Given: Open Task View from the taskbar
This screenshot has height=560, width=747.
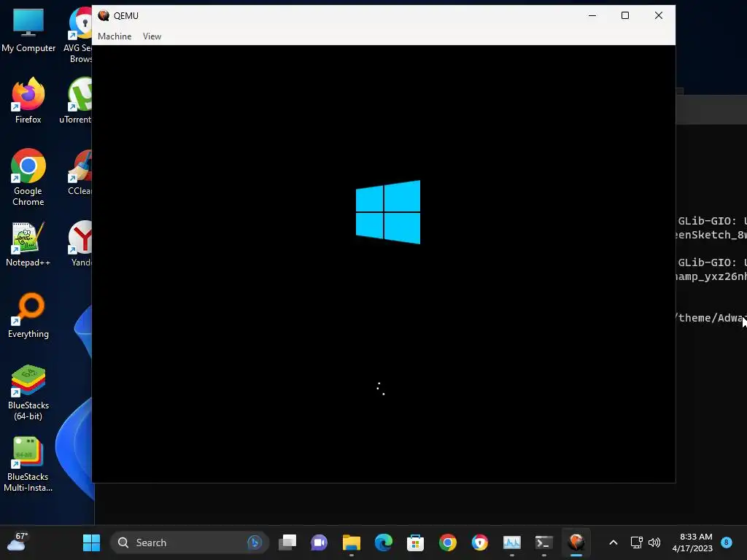Looking at the screenshot, I should (287, 542).
